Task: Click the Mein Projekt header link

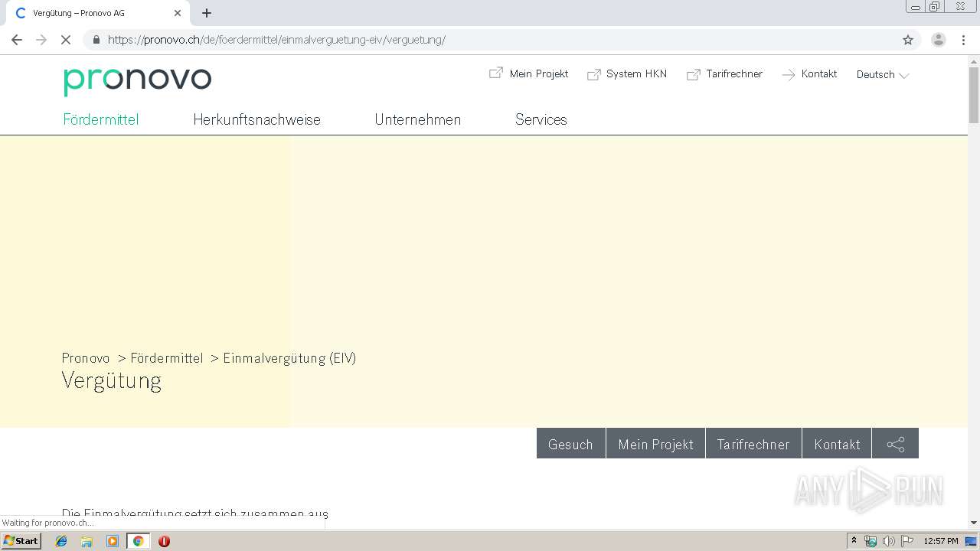Action: (x=538, y=73)
